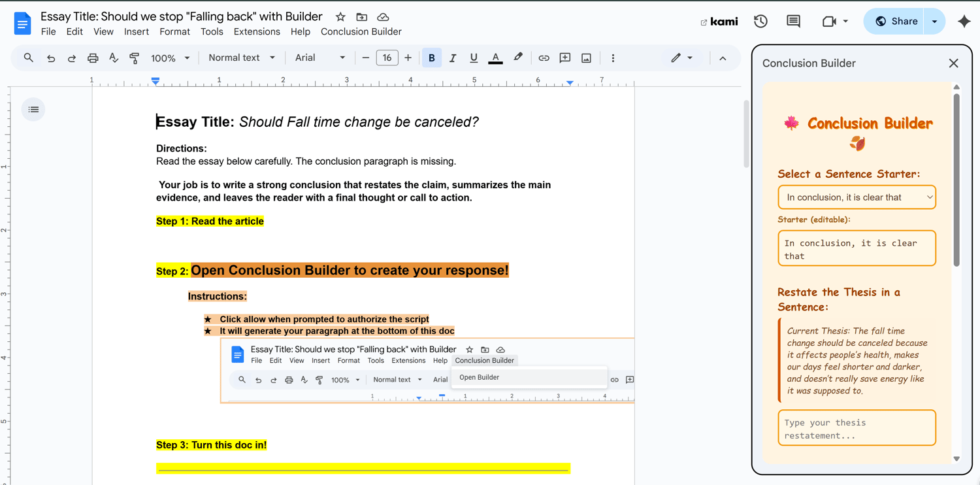Select the Paint format roller

click(x=135, y=58)
